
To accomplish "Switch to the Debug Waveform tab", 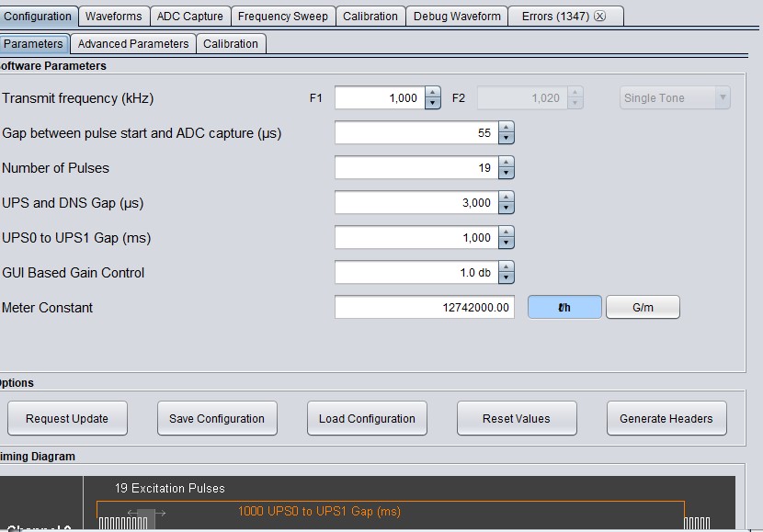I will coord(457,16).
